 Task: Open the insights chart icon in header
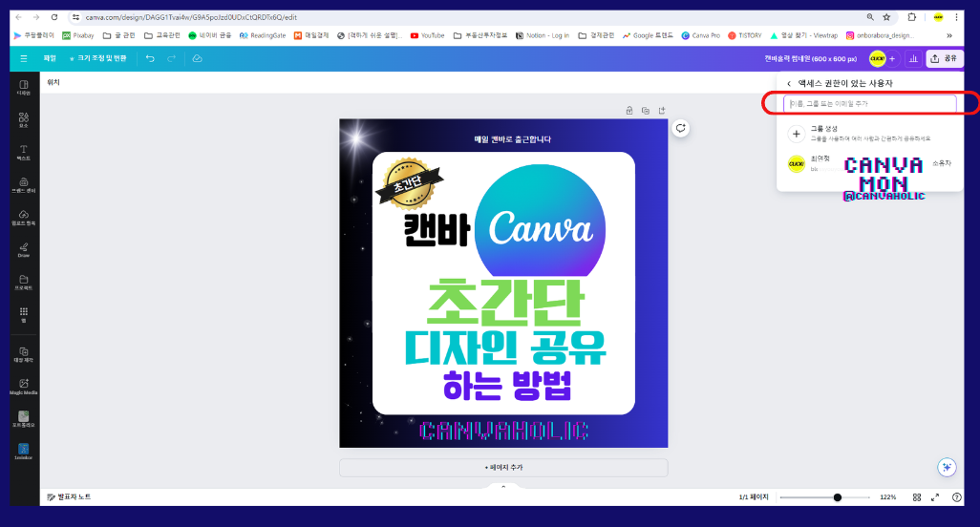tap(913, 58)
